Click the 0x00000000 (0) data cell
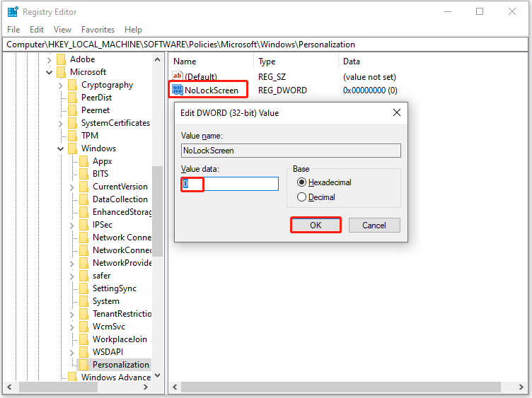 370,90
